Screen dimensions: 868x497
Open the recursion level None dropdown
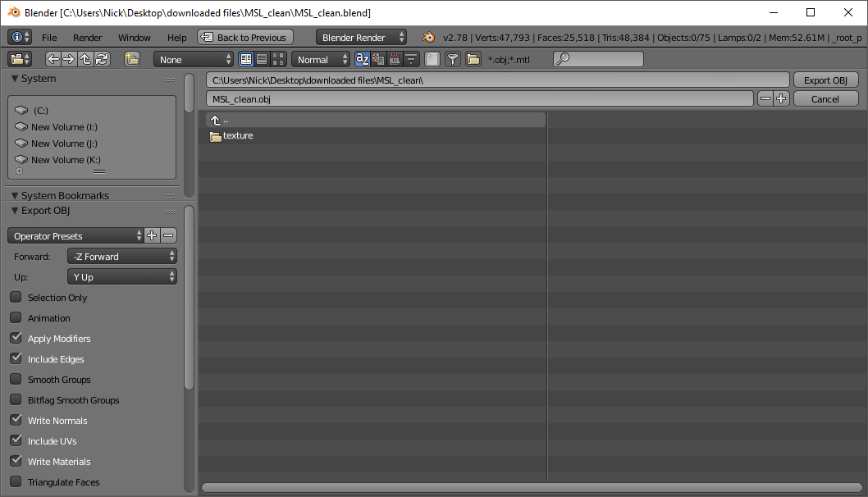193,59
